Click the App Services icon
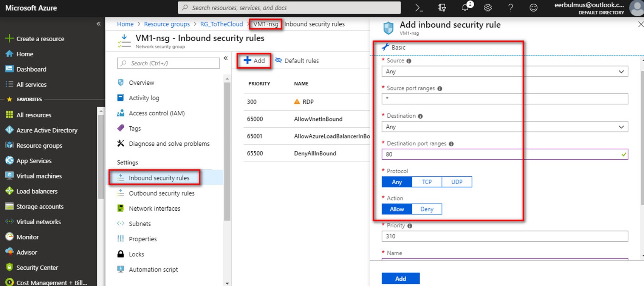Image resolution: width=644 pixels, height=286 pixels. (x=9, y=160)
